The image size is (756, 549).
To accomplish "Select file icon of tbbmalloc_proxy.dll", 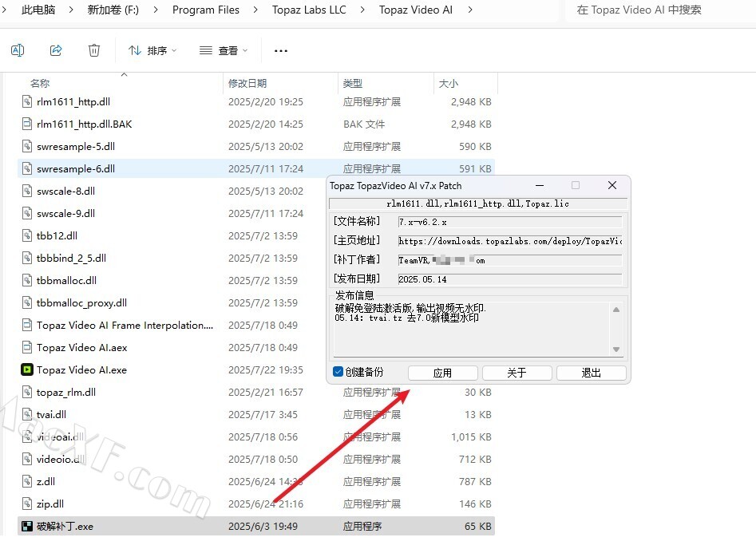I will pos(27,302).
